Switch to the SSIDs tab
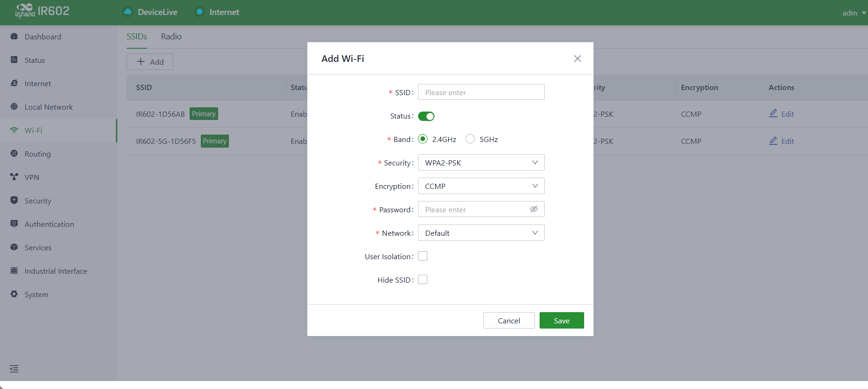Screen dimensions: 868x389 coord(137,37)
